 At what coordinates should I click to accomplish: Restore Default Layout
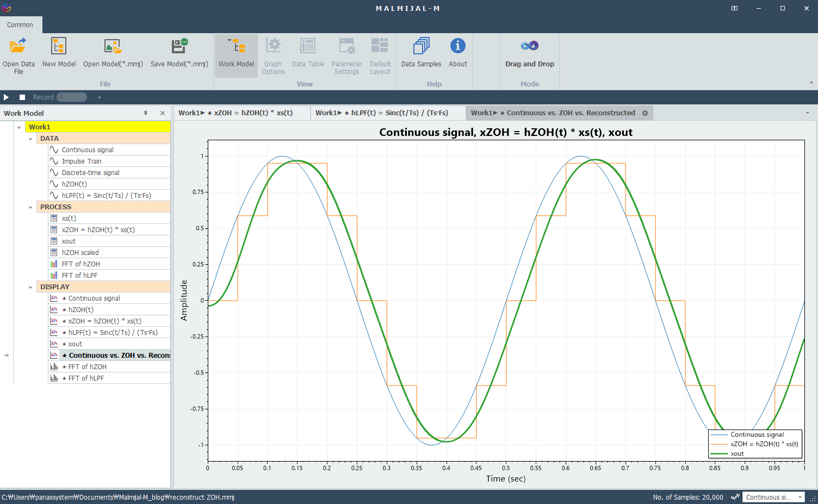pyautogui.click(x=380, y=56)
